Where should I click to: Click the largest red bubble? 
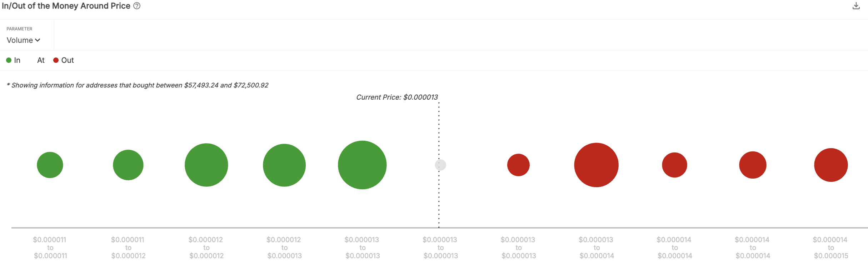596,165
